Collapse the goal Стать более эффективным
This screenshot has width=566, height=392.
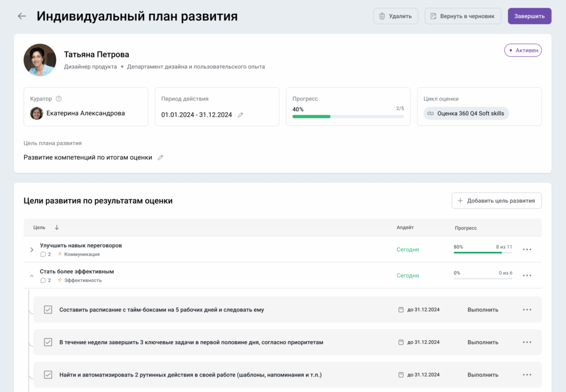32,275
